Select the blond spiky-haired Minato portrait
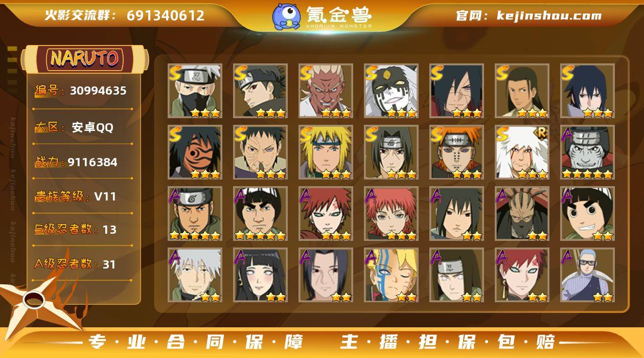 click(326, 152)
